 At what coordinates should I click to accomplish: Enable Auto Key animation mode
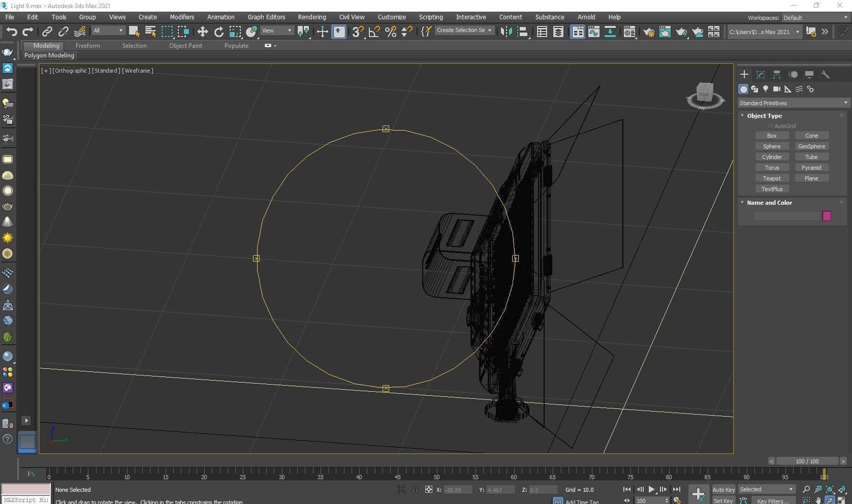(x=723, y=489)
